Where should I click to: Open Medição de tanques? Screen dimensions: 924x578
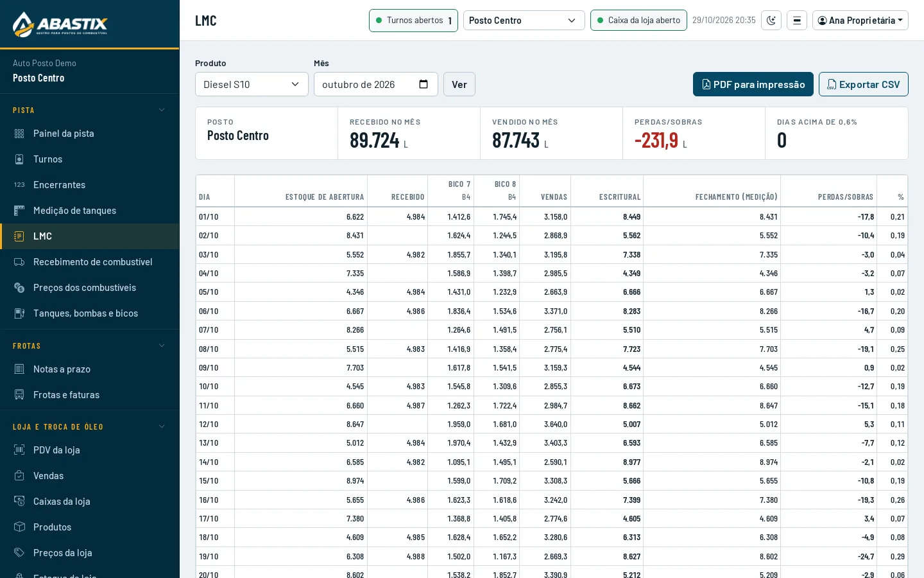pyautogui.click(x=90, y=211)
